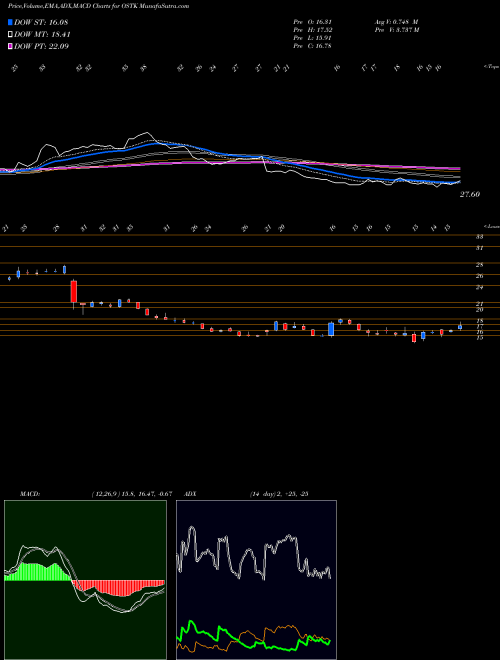Click the 28 price axis label
This screenshot has height=660, width=500.
click(x=480, y=265)
